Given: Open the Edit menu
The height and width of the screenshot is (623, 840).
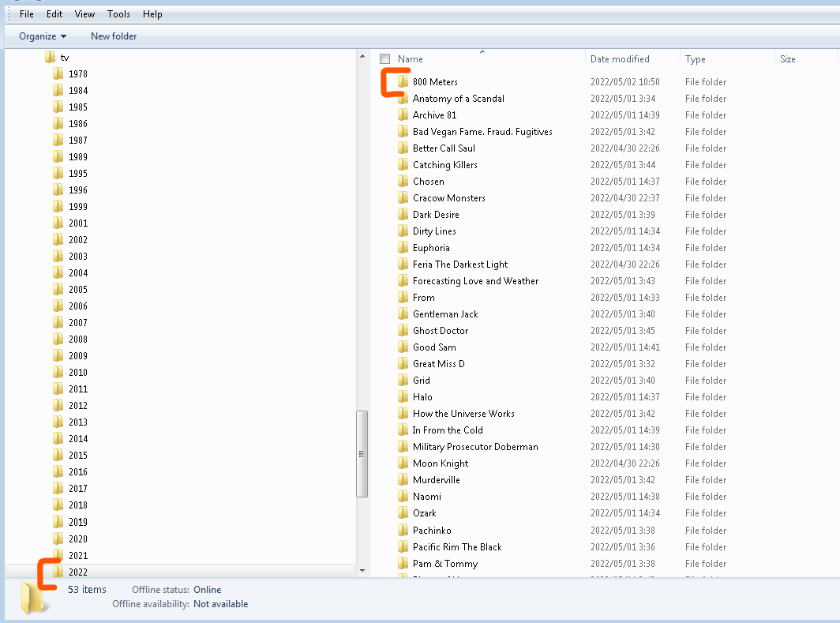Looking at the screenshot, I should coord(54,14).
